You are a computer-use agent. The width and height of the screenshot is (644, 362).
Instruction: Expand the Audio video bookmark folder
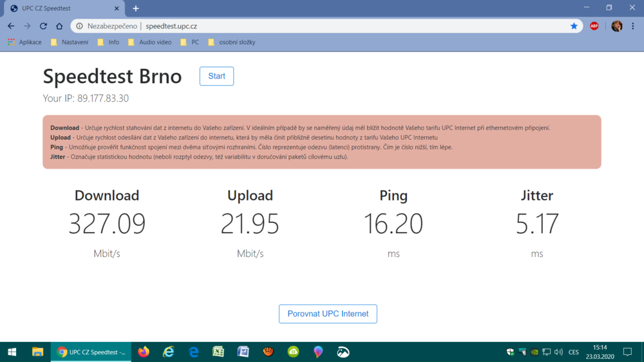coord(149,43)
